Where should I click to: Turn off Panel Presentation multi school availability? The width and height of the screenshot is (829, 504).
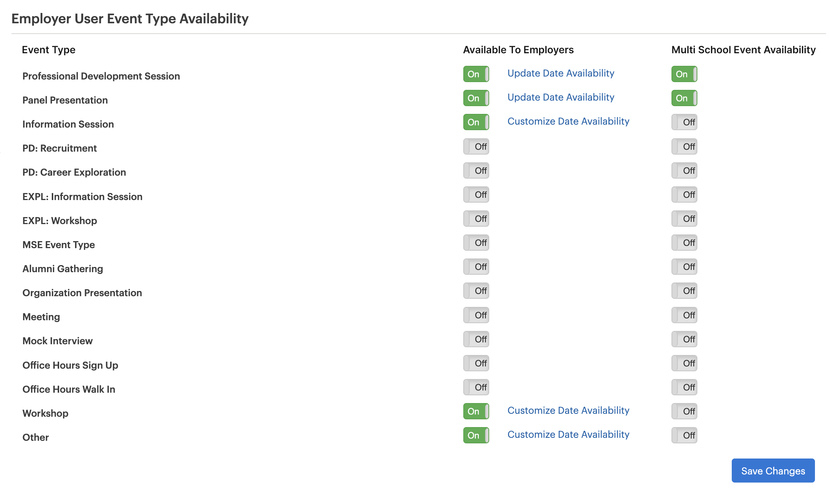pos(684,98)
